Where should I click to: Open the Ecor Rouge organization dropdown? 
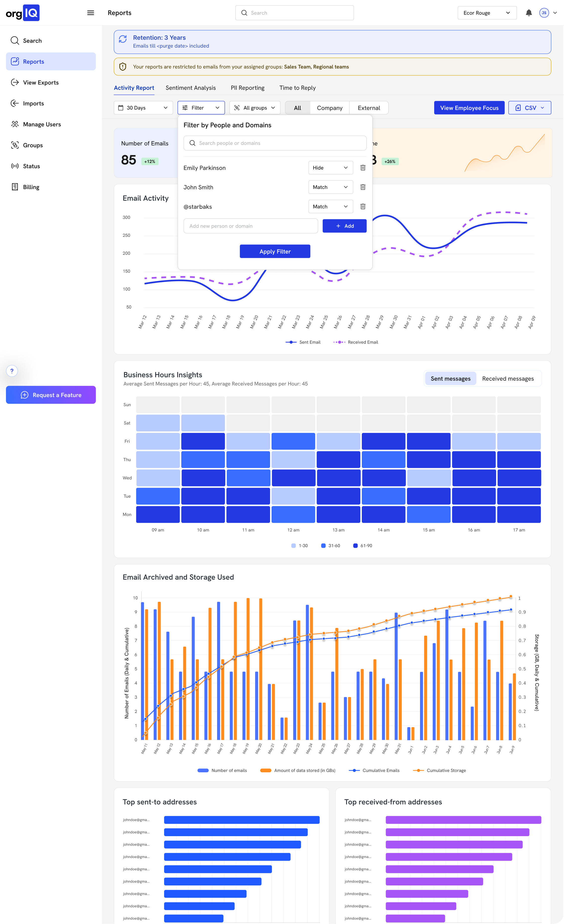tap(486, 13)
